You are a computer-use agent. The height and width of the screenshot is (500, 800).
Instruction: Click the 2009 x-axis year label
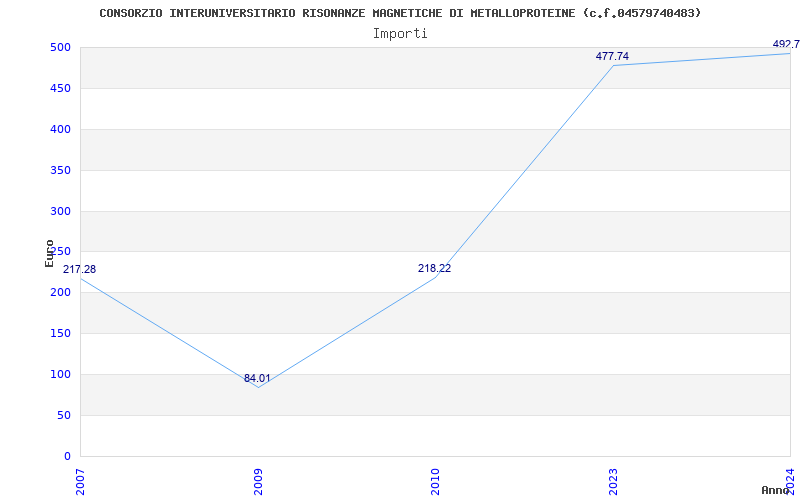pos(258,482)
